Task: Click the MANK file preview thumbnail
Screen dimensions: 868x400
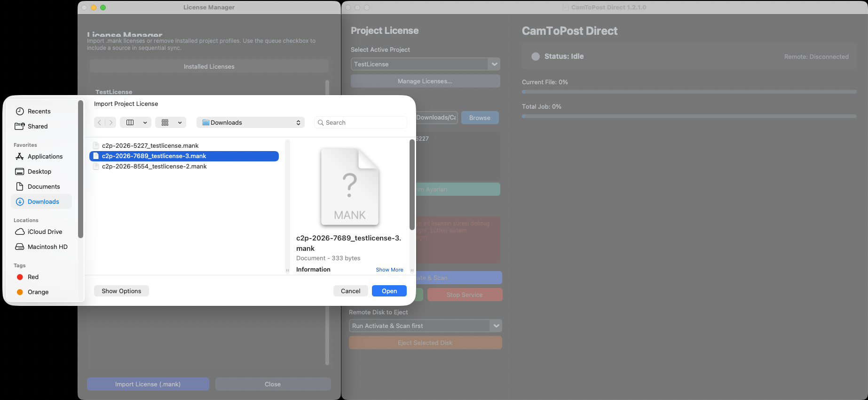Action: tap(350, 186)
